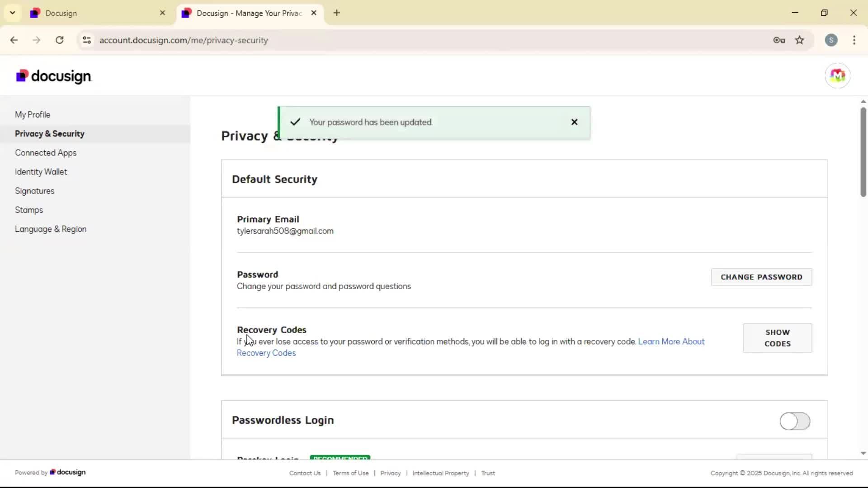The width and height of the screenshot is (868, 488).
Task: Open Trust footer link
Action: coord(488,473)
